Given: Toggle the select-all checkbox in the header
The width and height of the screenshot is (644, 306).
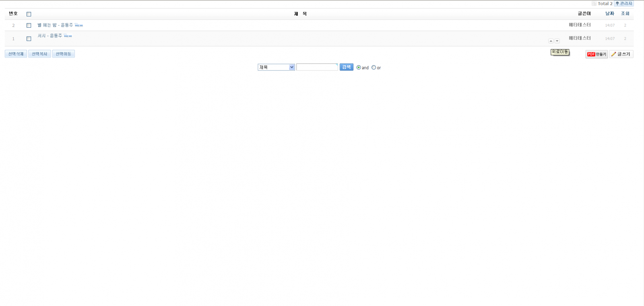Looking at the screenshot, I should pyautogui.click(x=29, y=14).
